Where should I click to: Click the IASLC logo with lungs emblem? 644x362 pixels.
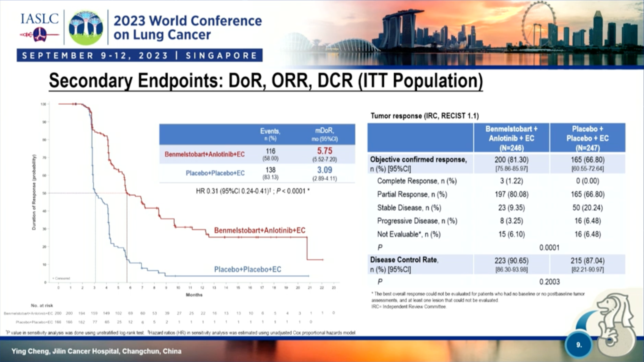(39, 27)
